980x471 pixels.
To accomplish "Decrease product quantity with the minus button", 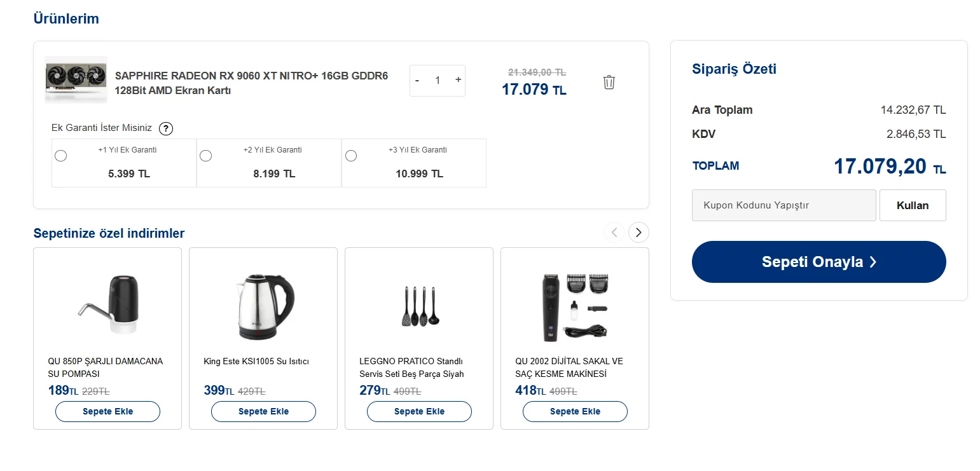I will pyautogui.click(x=417, y=81).
